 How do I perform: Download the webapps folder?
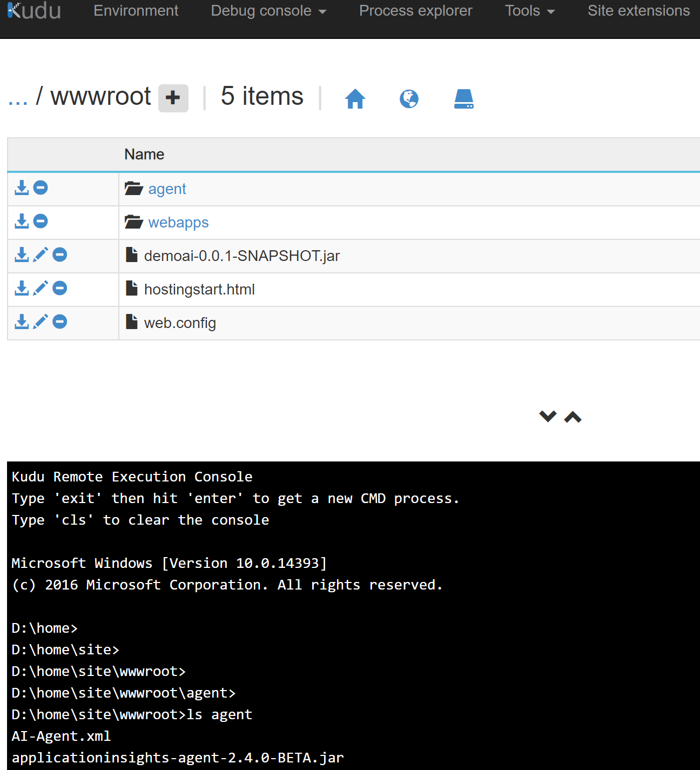(x=22, y=221)
